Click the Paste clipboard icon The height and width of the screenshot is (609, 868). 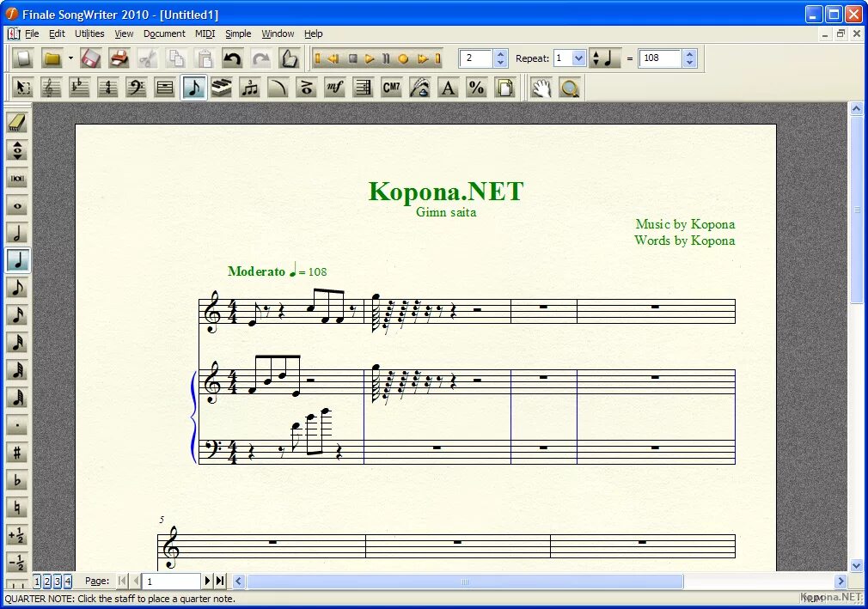[x=205, y=58]
